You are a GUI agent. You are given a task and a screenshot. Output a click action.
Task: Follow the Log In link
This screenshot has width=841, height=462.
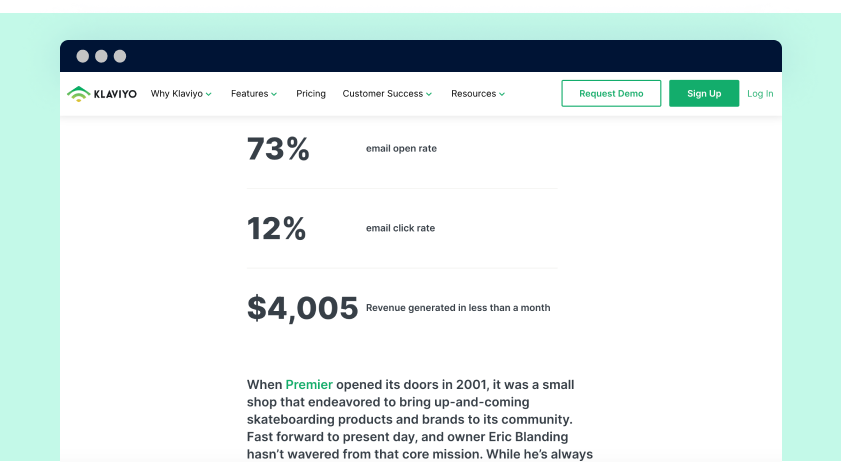760,94
